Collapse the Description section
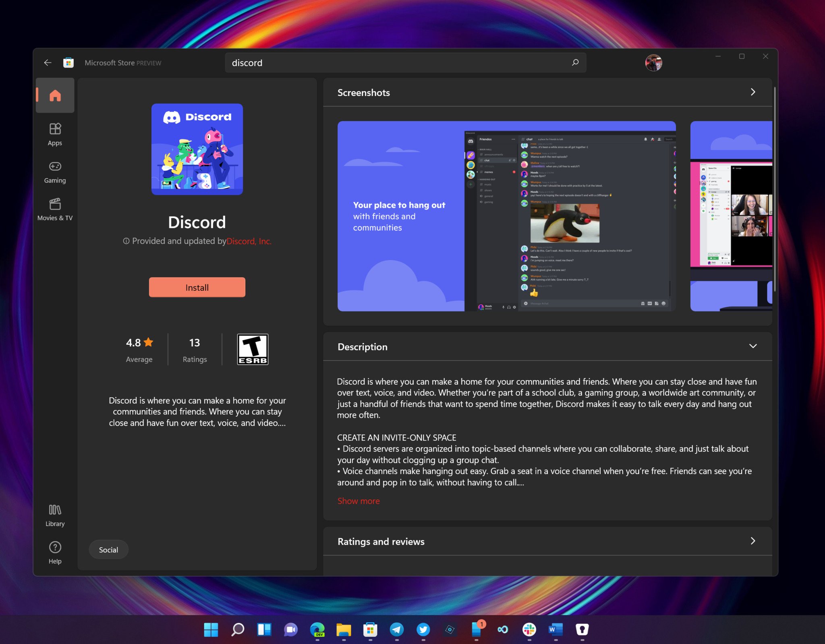This screenshot has width=825, height=644. 752,346
